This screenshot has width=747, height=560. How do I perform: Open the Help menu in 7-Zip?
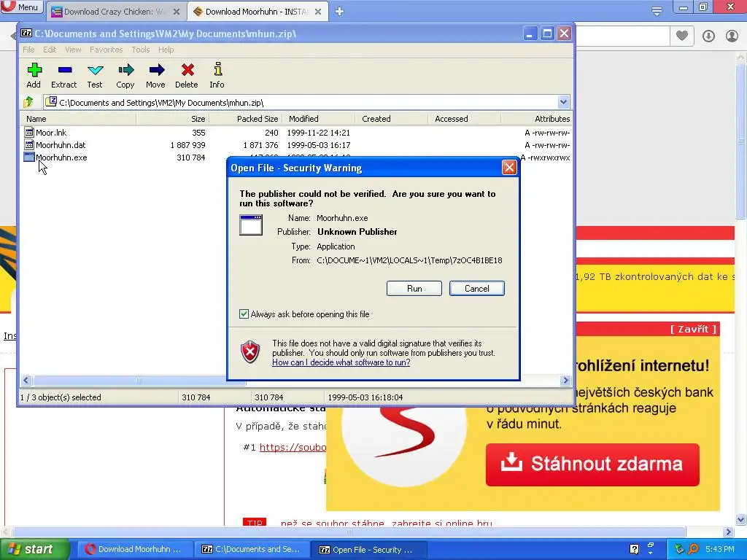tap(166, 50)
